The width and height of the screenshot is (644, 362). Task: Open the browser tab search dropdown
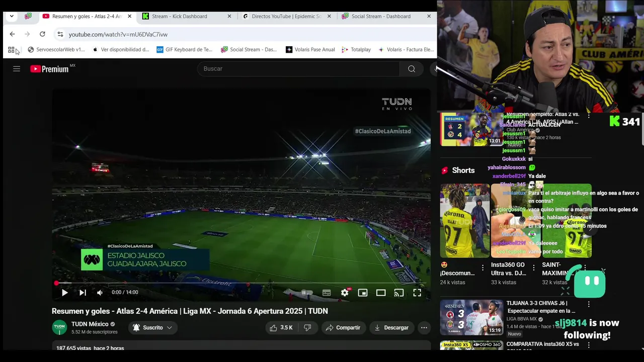[12, 16]
